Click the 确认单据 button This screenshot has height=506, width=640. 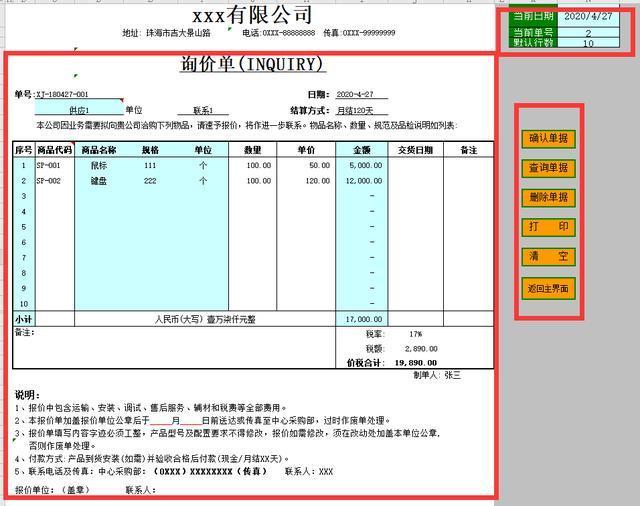549,139
